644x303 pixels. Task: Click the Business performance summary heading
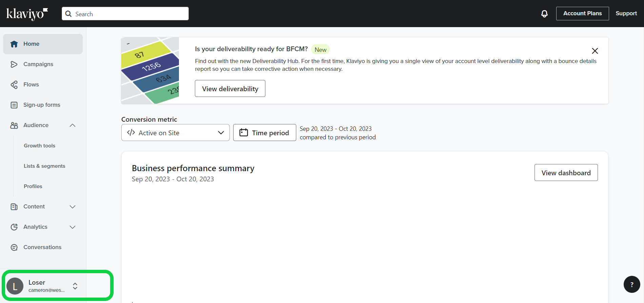193,168
